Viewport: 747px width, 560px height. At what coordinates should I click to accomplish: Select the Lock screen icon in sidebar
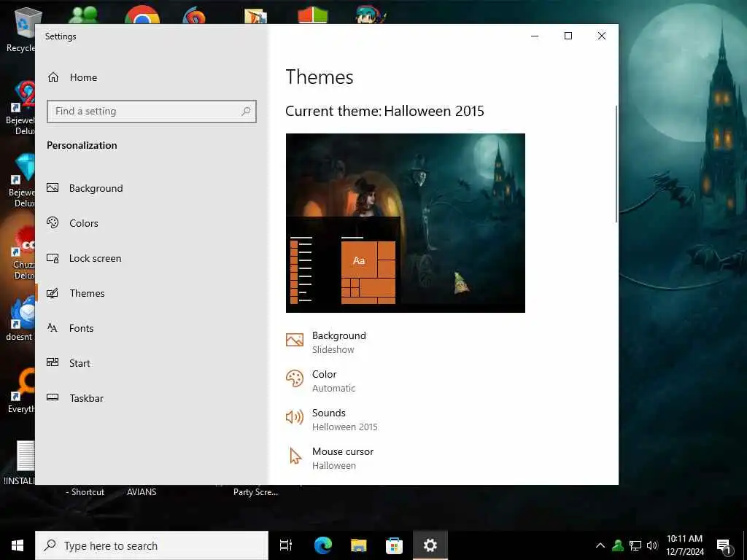coord(53,258)
